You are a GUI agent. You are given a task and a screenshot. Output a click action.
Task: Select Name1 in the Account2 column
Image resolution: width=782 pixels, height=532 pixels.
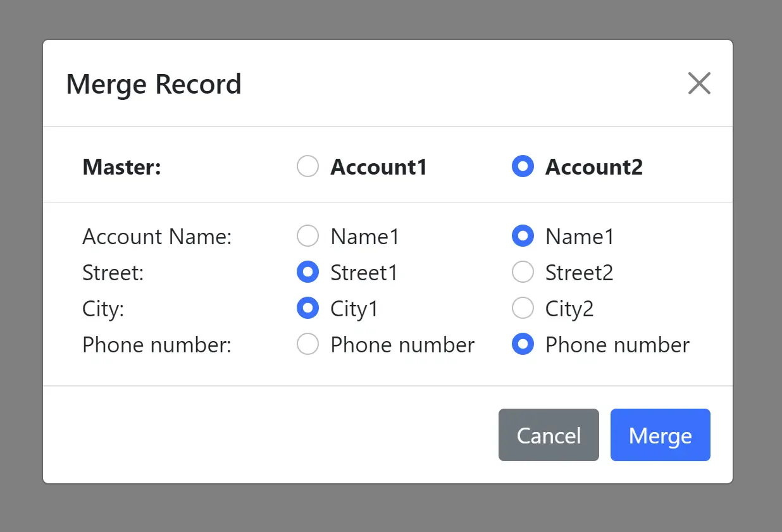[x=523, y=235]
